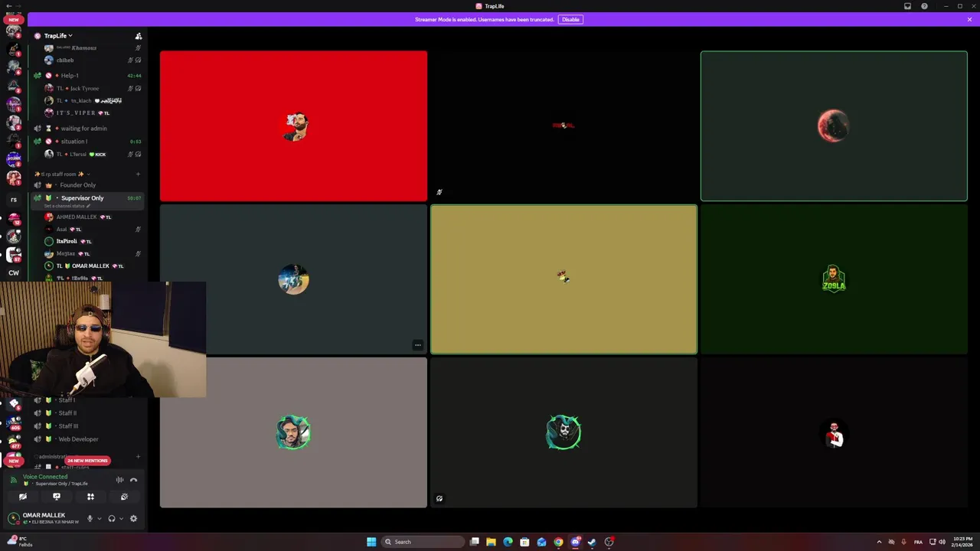Deafen with the headphones icon
Screen dimensions: 980x551
(111, 518)
